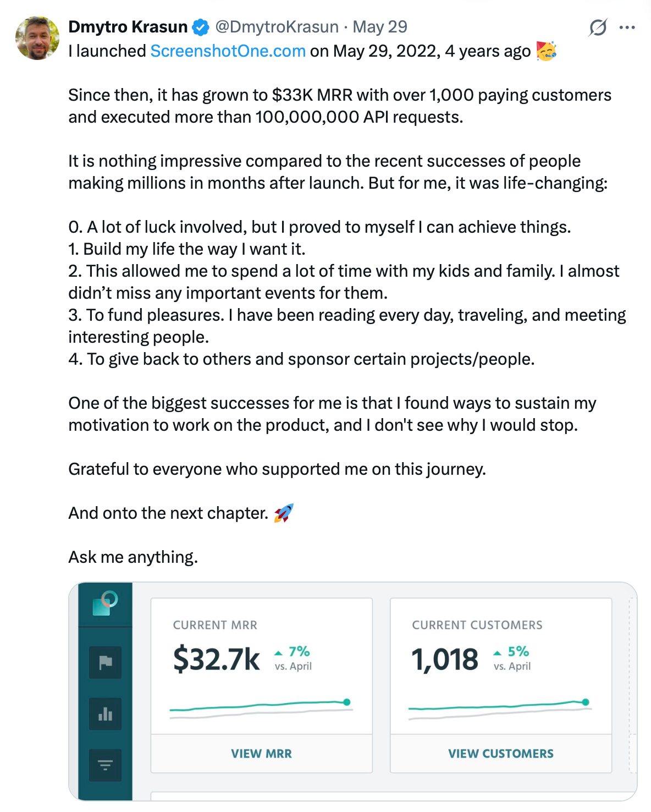The image size is (651, 812).
Task: Click the $32.7k MRR figure
Action: pyautogui.click(x=217, y=659)
